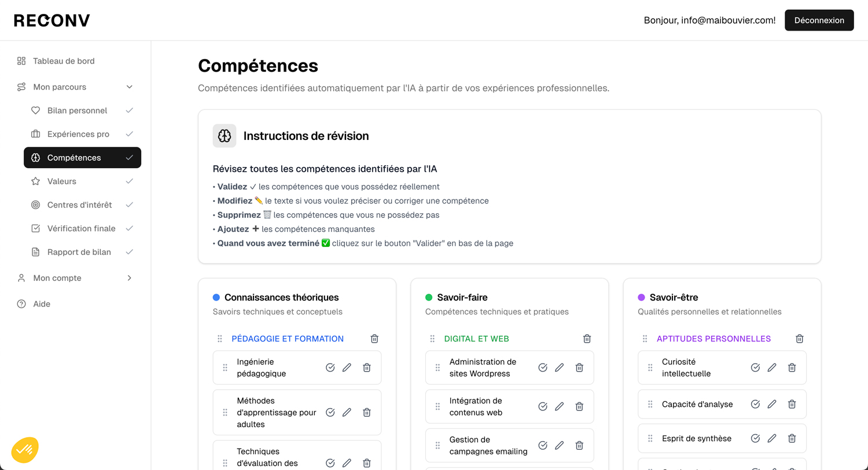
Task: Click drag handle of PÉDAGOGIE ET FORMATION group
Action: point(220,339)
